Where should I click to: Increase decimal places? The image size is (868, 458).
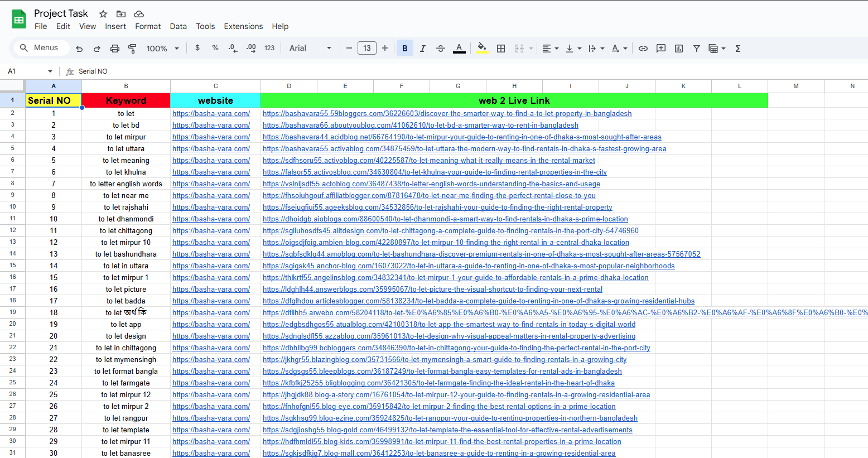250,48
